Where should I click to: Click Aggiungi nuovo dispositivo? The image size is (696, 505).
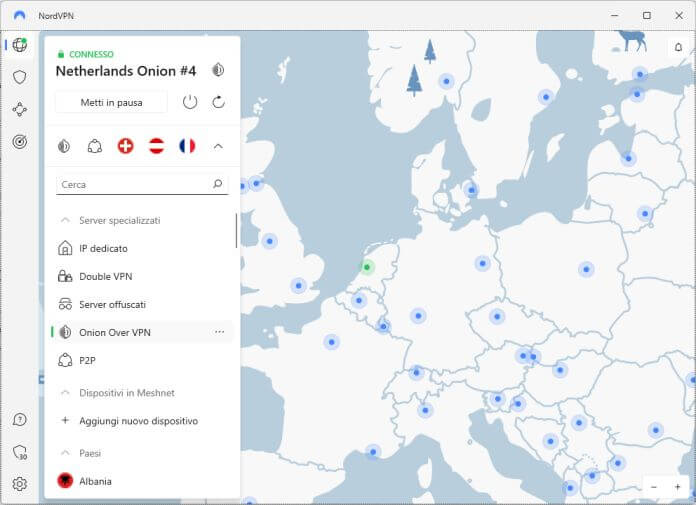click(x=138, y=421)
